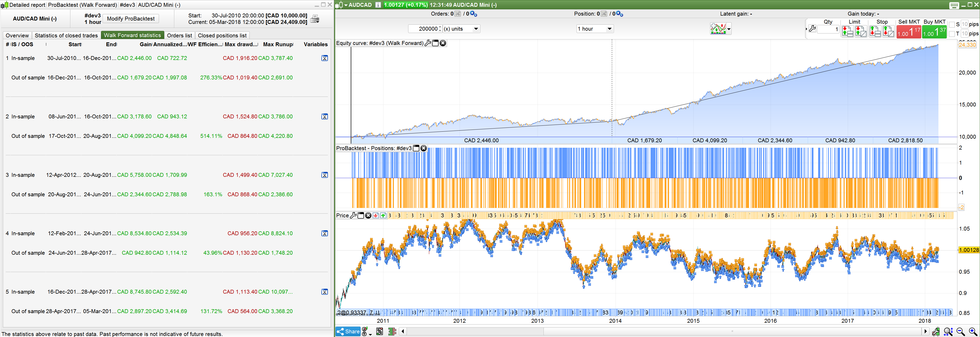980x337 pixels.
Task: Click the auto-fit zoom magnifier icon
Action: [x=948, y=332]
